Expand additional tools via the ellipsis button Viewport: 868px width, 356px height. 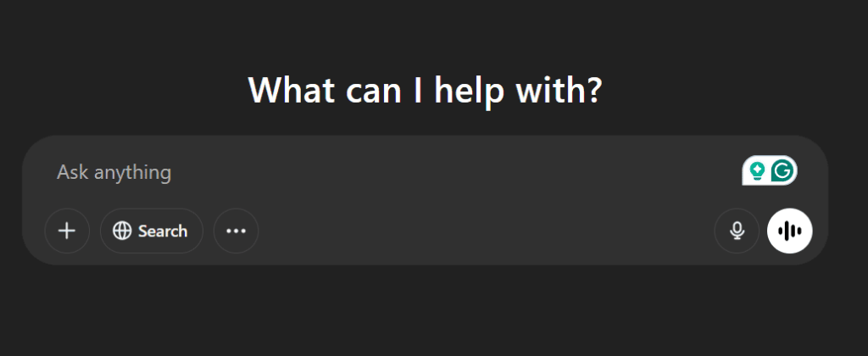(236, 231)
